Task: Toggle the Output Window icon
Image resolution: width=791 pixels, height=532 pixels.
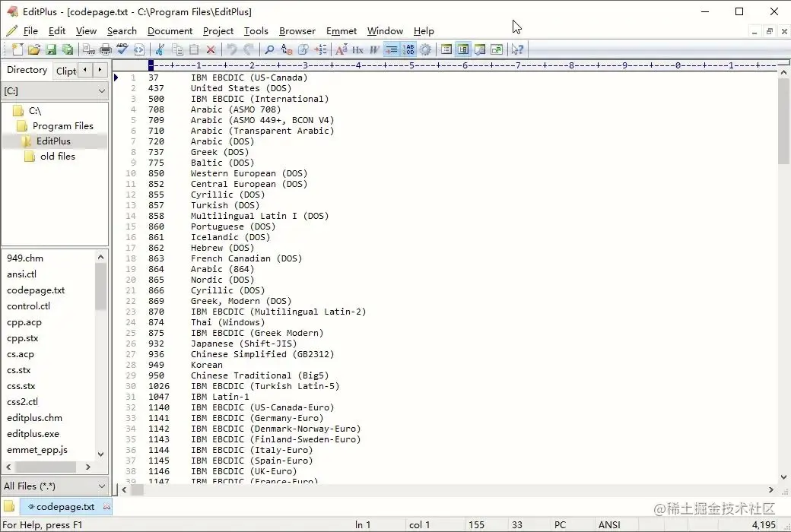Action: click(x=480, y=49)
